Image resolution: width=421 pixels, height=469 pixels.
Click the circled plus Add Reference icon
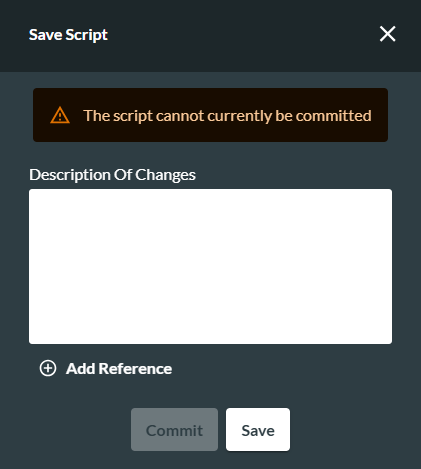[48, 368]
